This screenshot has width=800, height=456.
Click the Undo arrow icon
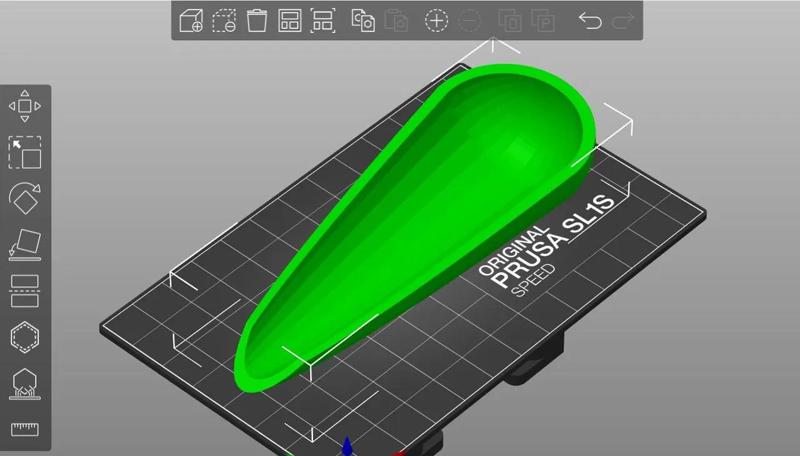click(x=590, y=21)
